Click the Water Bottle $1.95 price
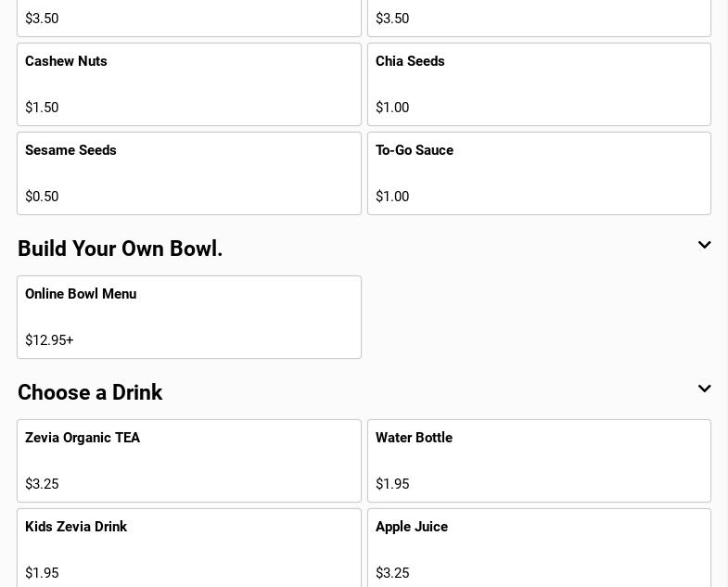728x587 pixels. 392,484
